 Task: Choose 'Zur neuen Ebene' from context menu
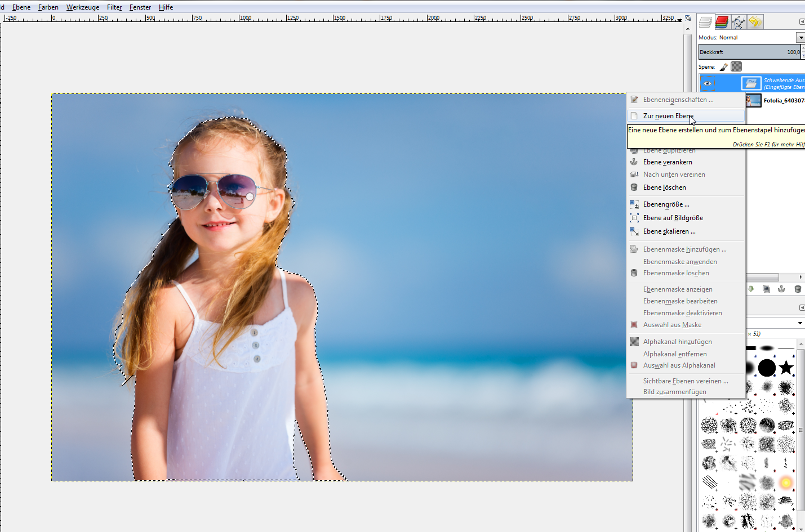pos(668,116)
